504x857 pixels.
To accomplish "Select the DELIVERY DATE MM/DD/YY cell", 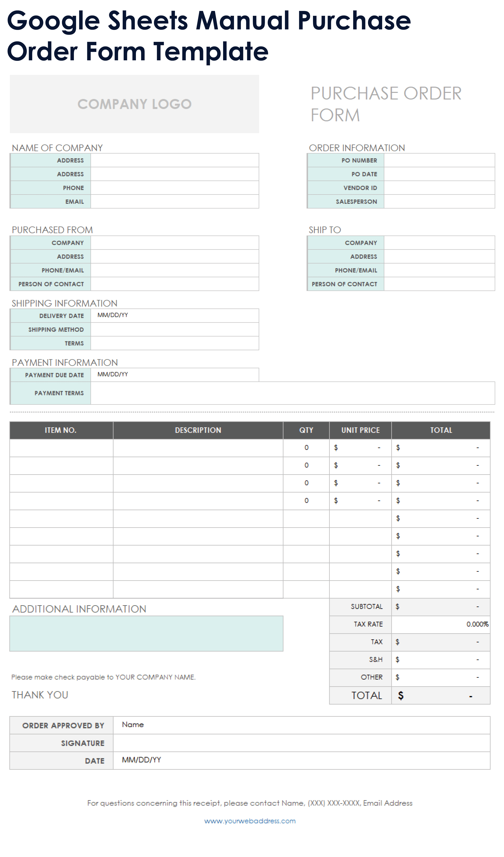I will 175,316.
